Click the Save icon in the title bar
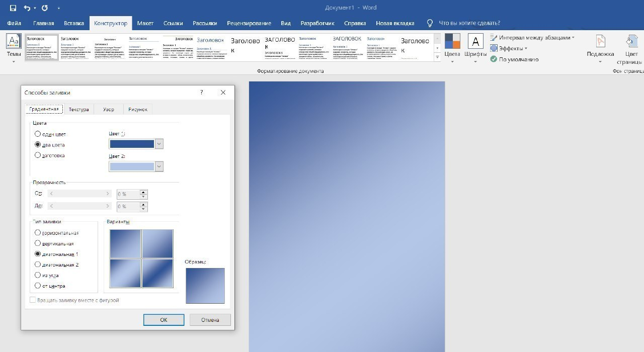Screen dimensions: 644x352 click(x=13, y=8)
